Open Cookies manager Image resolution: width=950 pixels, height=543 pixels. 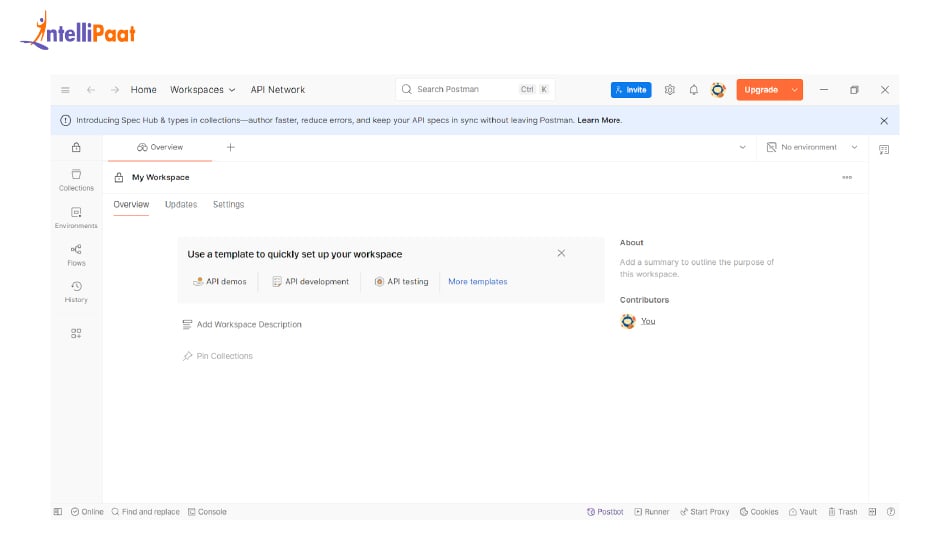point(759,511)
